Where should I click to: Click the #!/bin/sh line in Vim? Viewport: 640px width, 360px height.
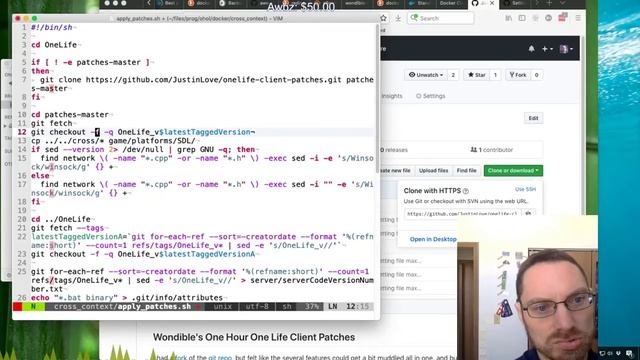coord(51,27)
